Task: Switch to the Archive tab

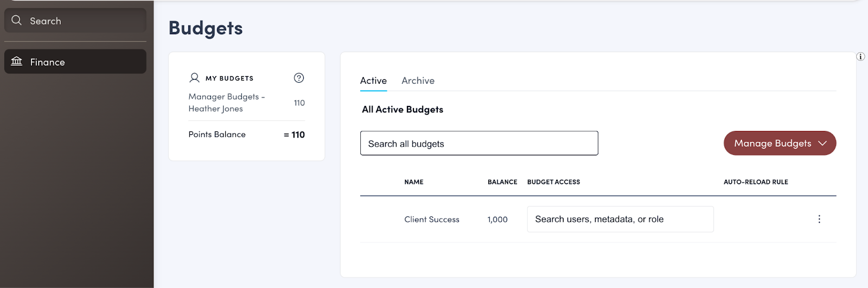Action: click(418, 80)
